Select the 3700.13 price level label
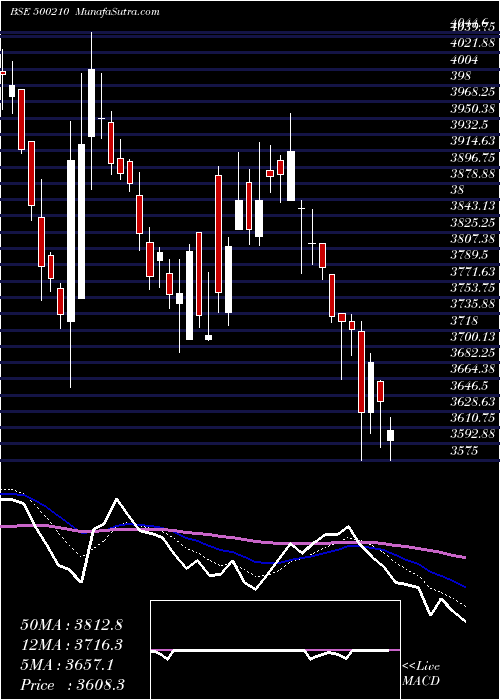500x700 pixels. (473, 337)
